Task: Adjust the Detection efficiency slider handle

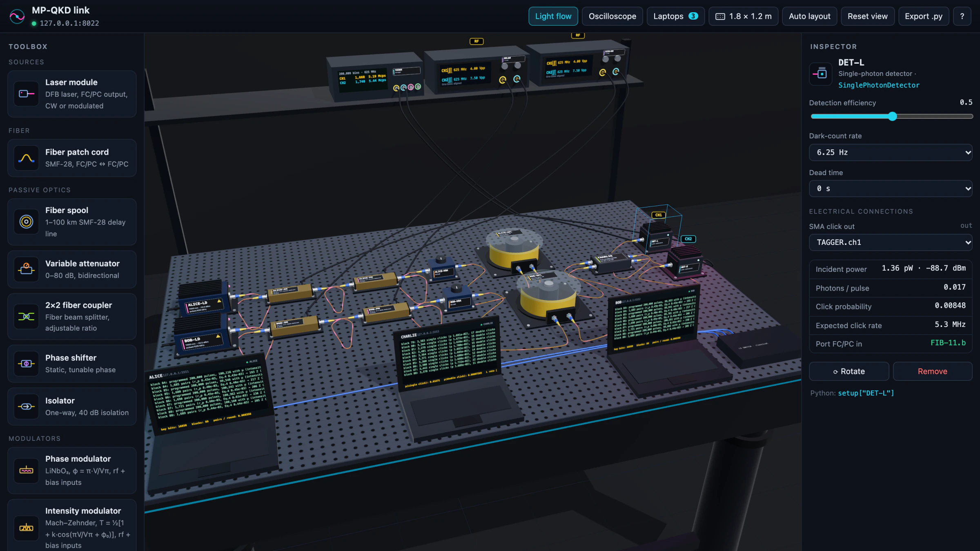Action: point(893,116)
